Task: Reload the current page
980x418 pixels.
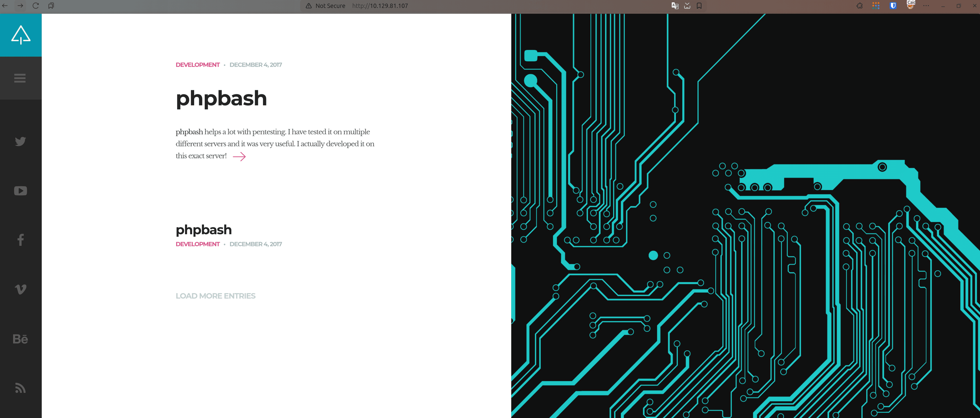Action: click(36, 6)
